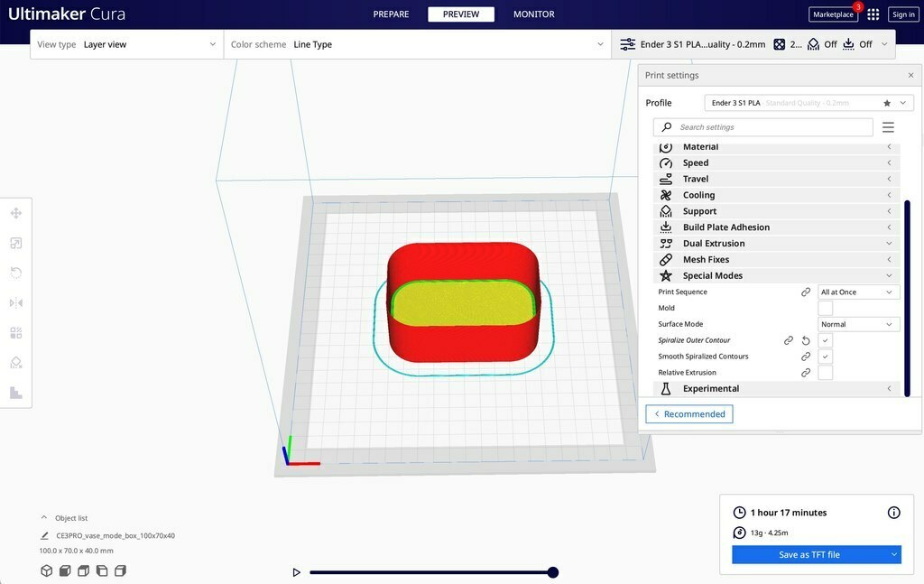Collapse the Object list chevron
Screen dimensions: 924x584
[43, 517]
